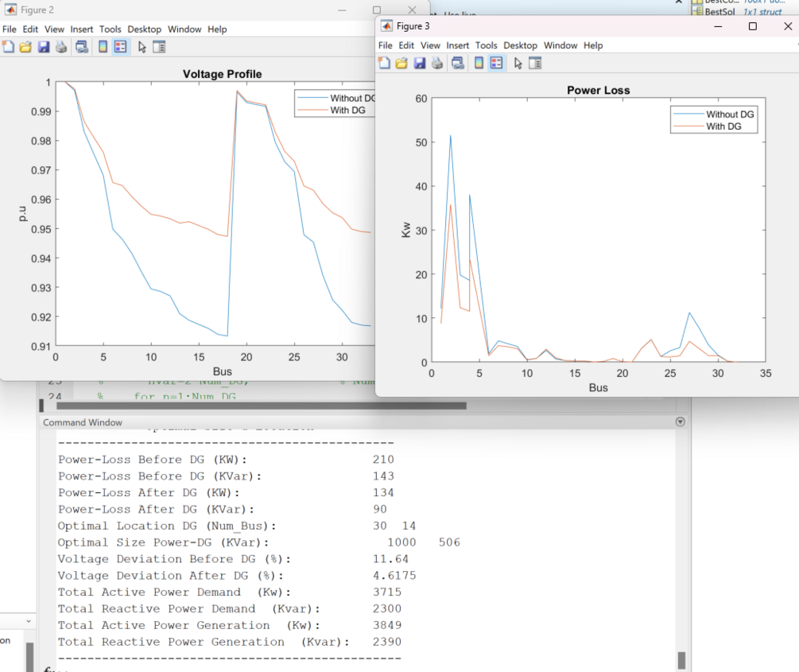This screenshot has height=672, width=799.
Task: Click Save icon in Figure 3 toolbar
Action: (419, 63)
